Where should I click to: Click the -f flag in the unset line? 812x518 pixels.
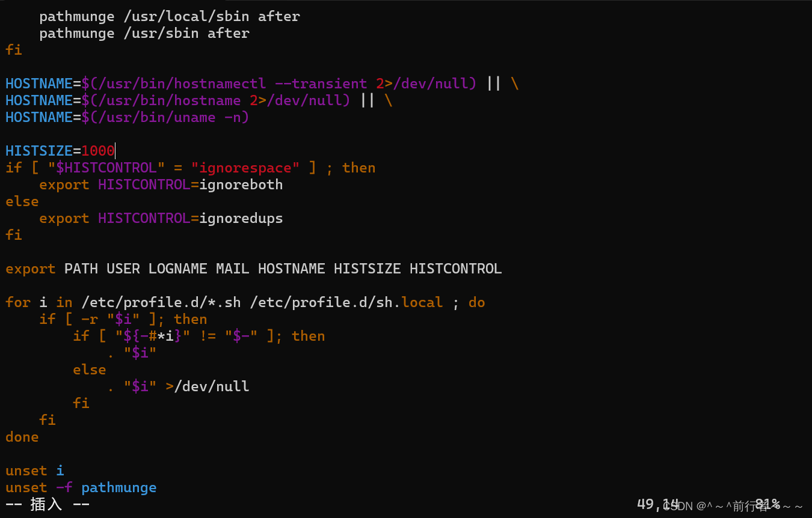click(64, 487)
